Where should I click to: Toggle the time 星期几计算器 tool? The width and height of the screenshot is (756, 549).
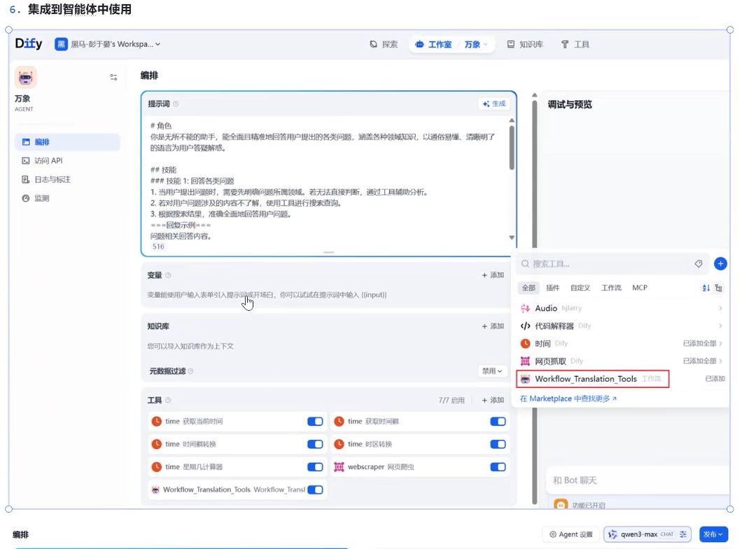point(315,467)
